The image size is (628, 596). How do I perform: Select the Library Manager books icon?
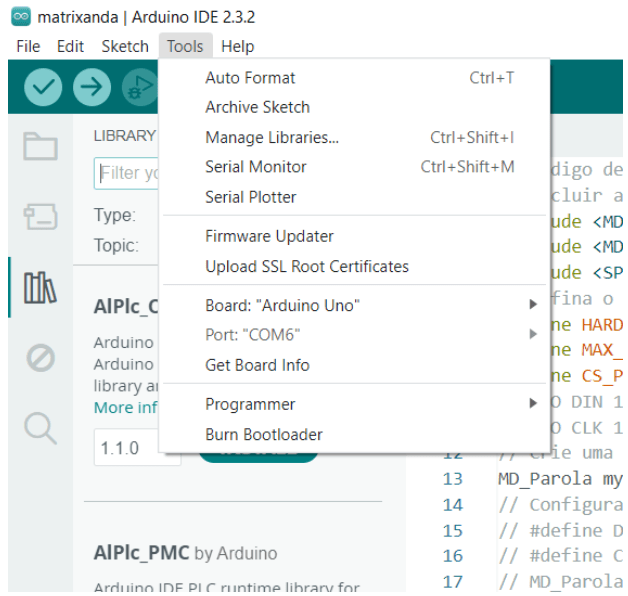click(x=40, y=287)
